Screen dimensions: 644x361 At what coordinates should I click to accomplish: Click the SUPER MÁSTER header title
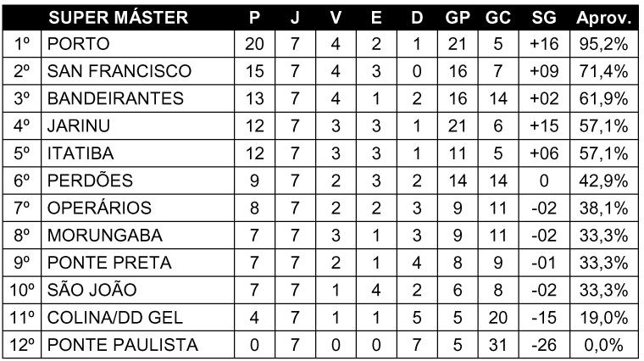[x=119, y=17]
